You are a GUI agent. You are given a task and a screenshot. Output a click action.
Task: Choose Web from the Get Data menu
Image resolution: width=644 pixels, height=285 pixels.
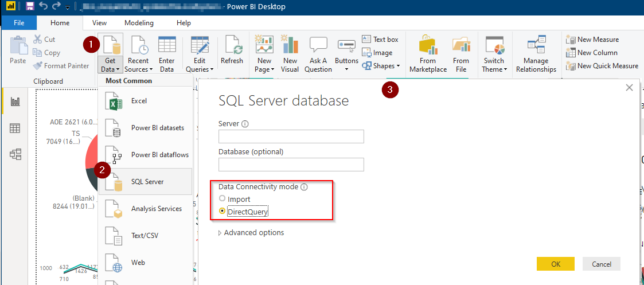tap(146, 263)
